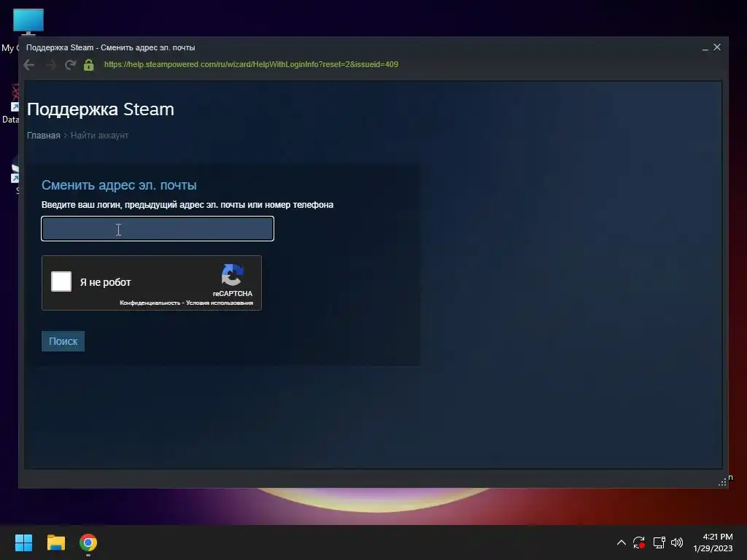Open network status tray icon
The image size is (747, 560).
point(659,542)
